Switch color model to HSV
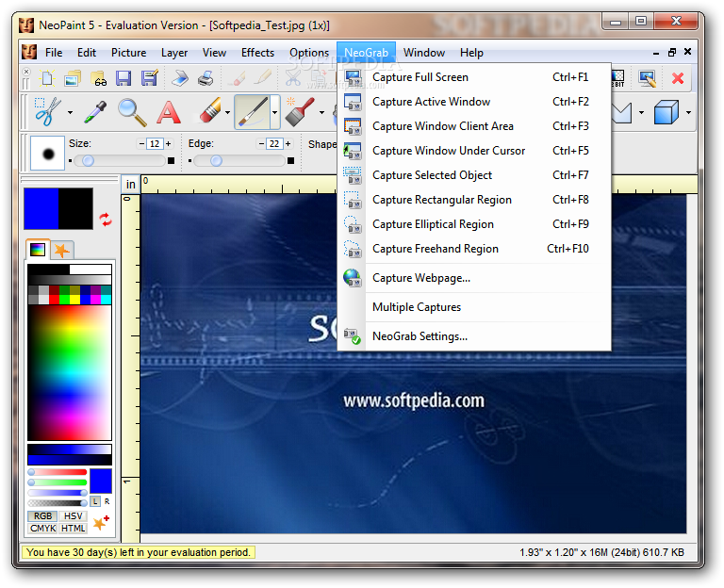The height and width of the screenshot is (588, 724). click(x=73, y=516)
